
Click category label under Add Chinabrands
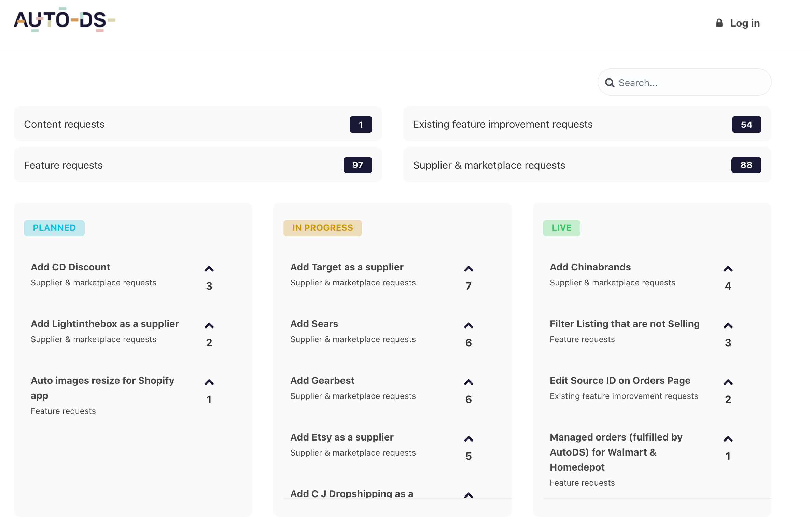coord(613,283)
